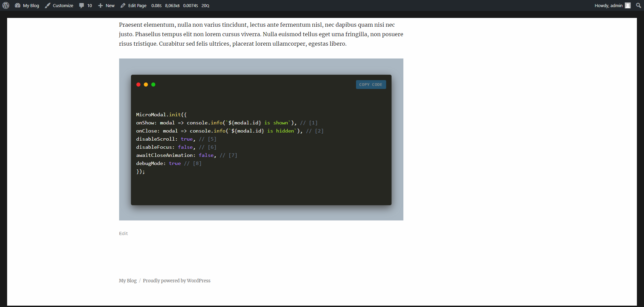The image size is (644, 307).
Task: Click the 0.08s query monitor stat
Action: tap(156, 5)
